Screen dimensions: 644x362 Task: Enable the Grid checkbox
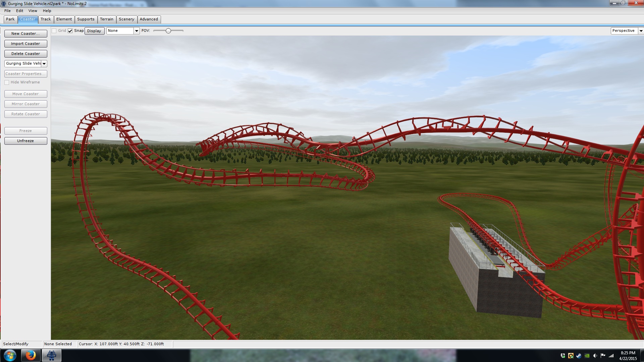(x=54, y=31)
